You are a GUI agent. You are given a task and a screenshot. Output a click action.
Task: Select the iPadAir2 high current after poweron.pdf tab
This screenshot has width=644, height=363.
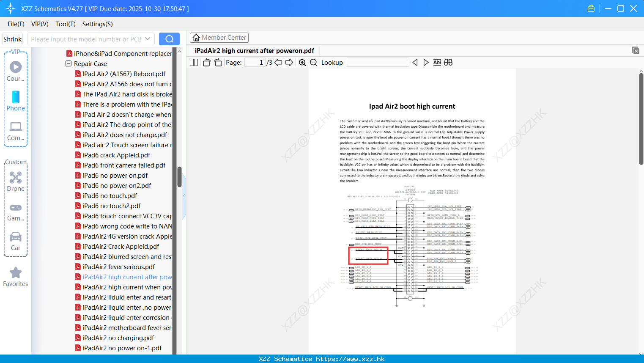255,51
